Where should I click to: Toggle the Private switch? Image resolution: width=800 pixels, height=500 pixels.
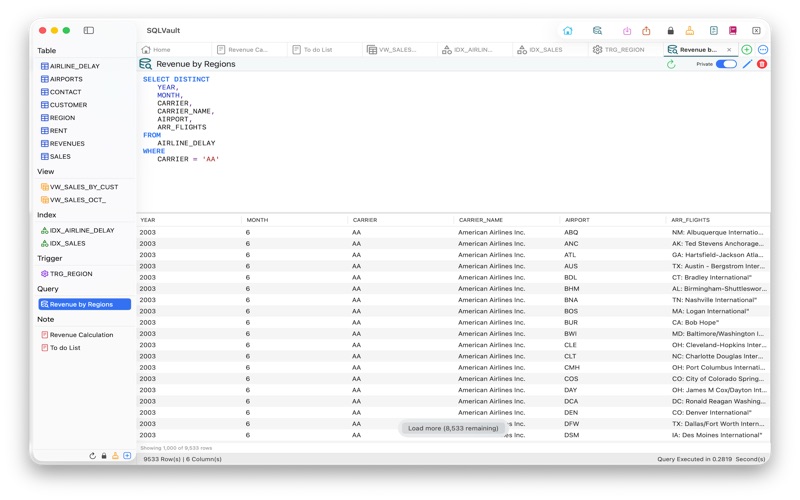[726, 64]
